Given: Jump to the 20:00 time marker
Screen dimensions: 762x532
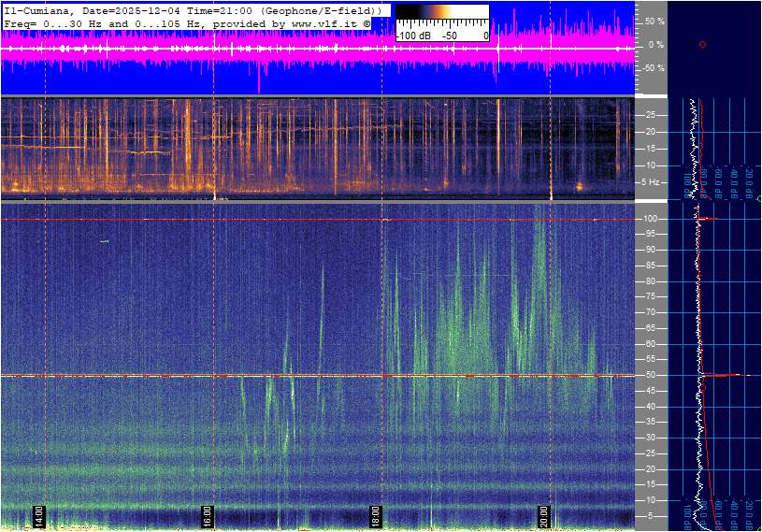Looking at the screenshot, I should 544,516.
